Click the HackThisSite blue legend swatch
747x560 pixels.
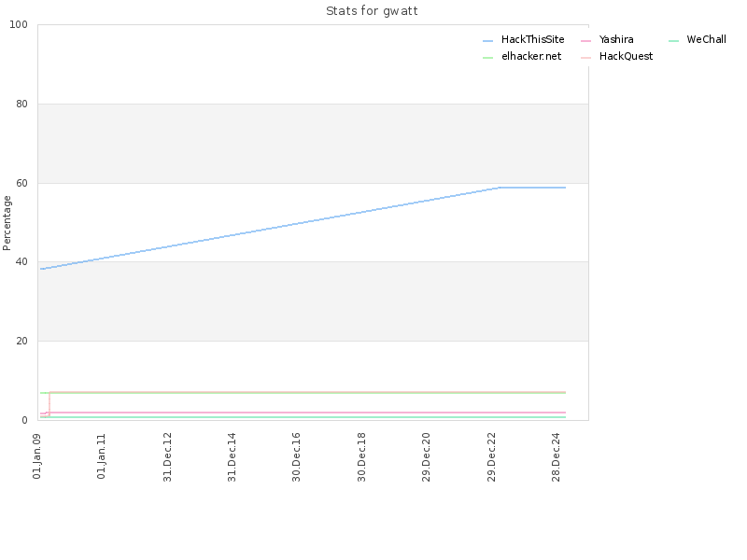(487, 41)
